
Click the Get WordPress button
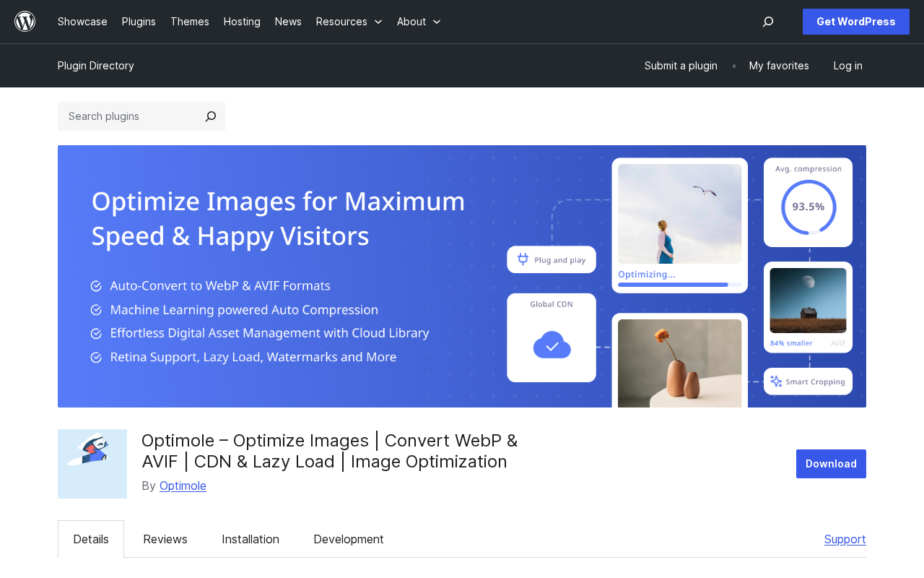click(x=856, y=22)
